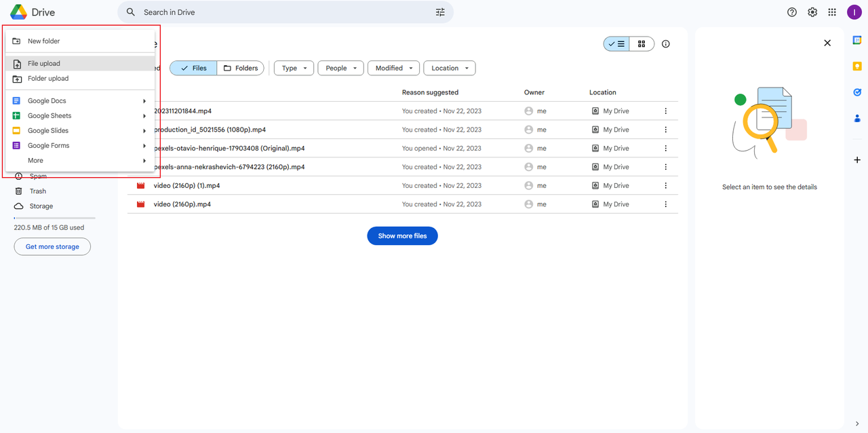
Task: Expand the More submenu arrow
Action: 144,161
